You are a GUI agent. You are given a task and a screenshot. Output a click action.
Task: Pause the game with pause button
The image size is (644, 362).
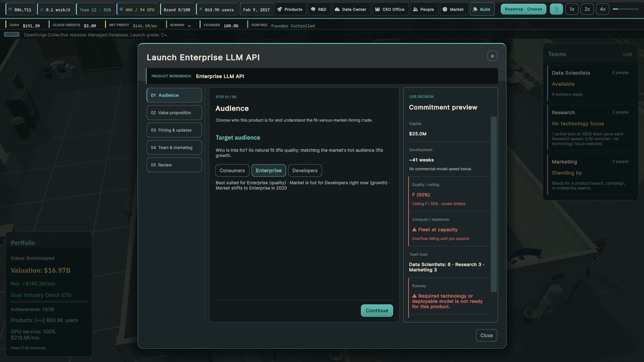(x=556, y=9)
